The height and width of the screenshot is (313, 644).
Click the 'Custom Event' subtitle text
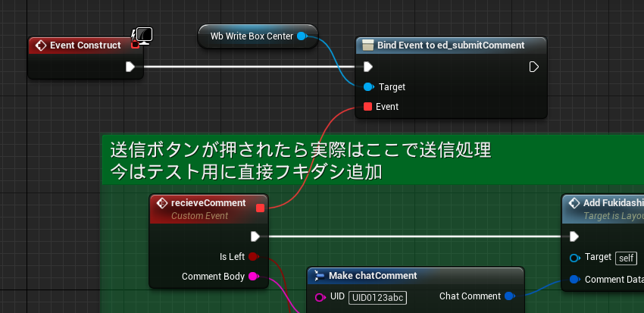coord(199,216)
